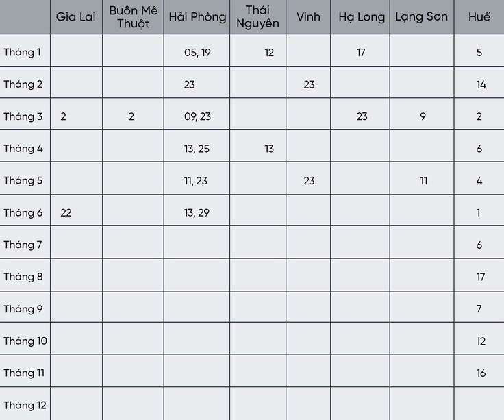The image size is (504, 420).
Task: Select the Hạ Long column header
Action: click(x=360, y=16)
